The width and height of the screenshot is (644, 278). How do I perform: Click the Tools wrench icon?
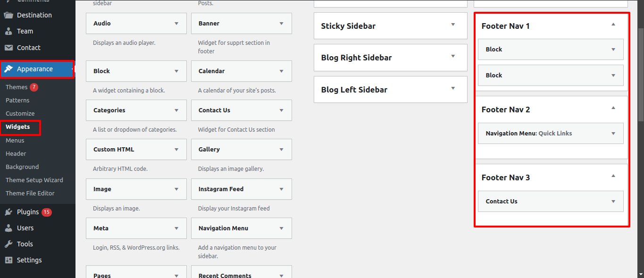click(8, 244)
